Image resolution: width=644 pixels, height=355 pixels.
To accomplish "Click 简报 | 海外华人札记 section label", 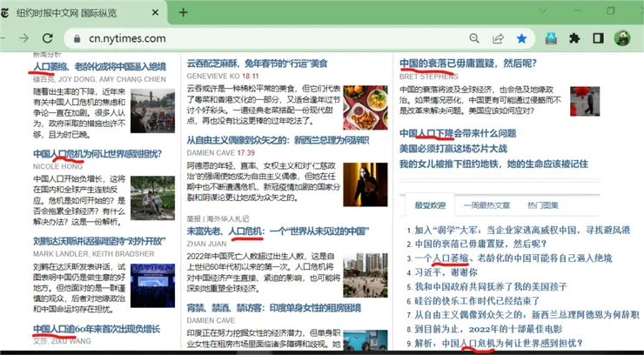I will 218,218.
